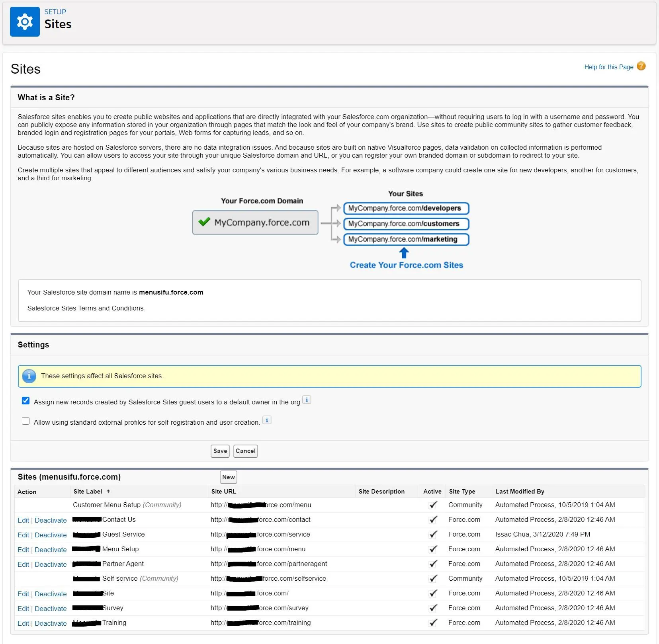Deactivate the Menu Setup site

coord(51,550)
